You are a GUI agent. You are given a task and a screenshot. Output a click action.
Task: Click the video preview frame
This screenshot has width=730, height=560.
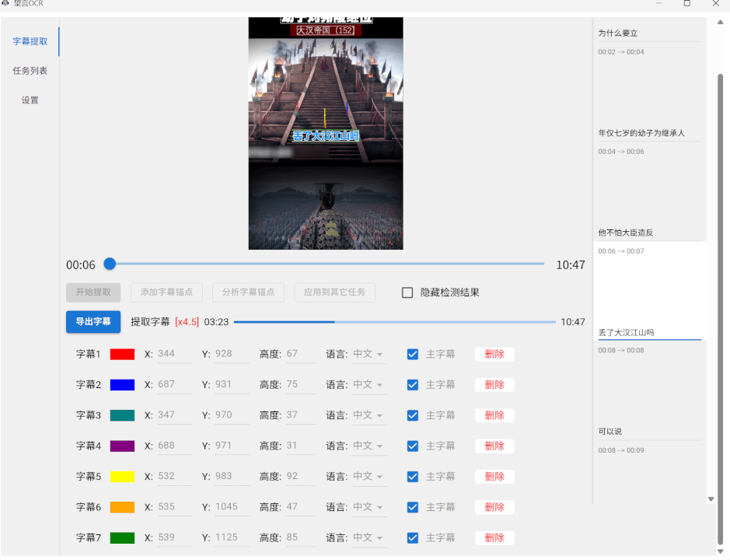(326, 133)
